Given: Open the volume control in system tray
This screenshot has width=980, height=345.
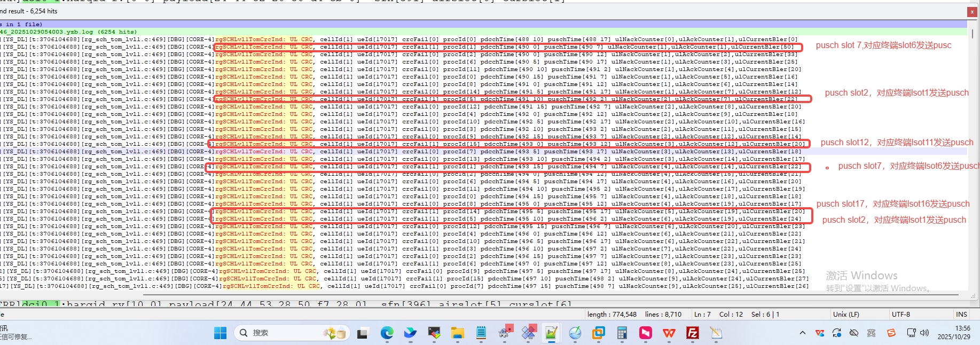Looking at the screenshot, I should tap(924, 333).
